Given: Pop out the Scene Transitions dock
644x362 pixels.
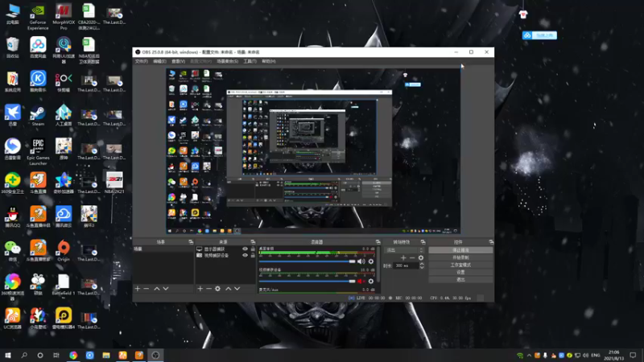Looking at the screenshot, I should [x=423, y=242].
